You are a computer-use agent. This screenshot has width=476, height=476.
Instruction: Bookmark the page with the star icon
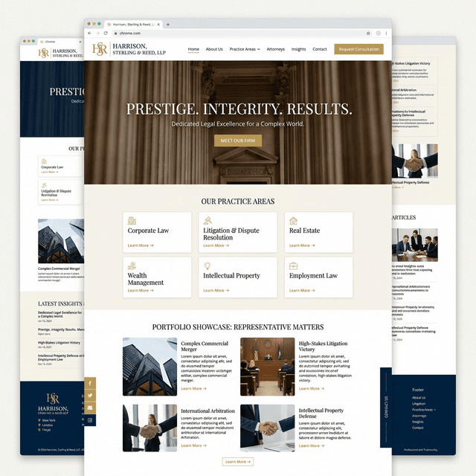pyautogui.click(x=368, y=33)
